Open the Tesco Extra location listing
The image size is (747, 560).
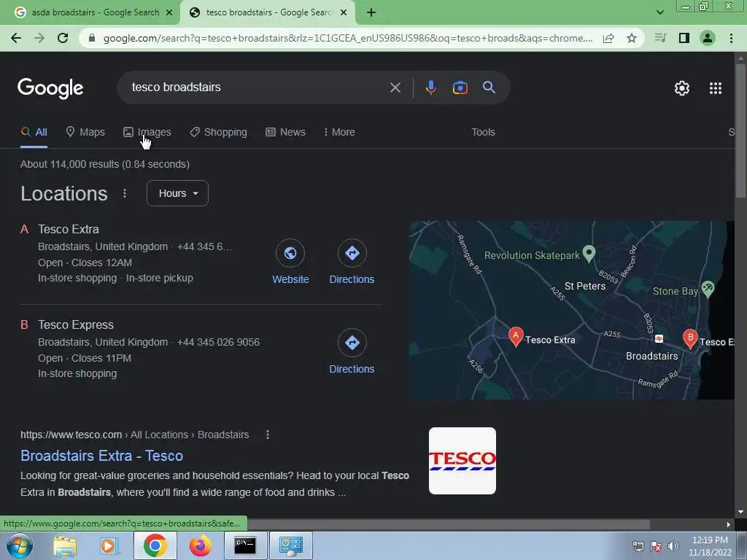tap(69, 229)
